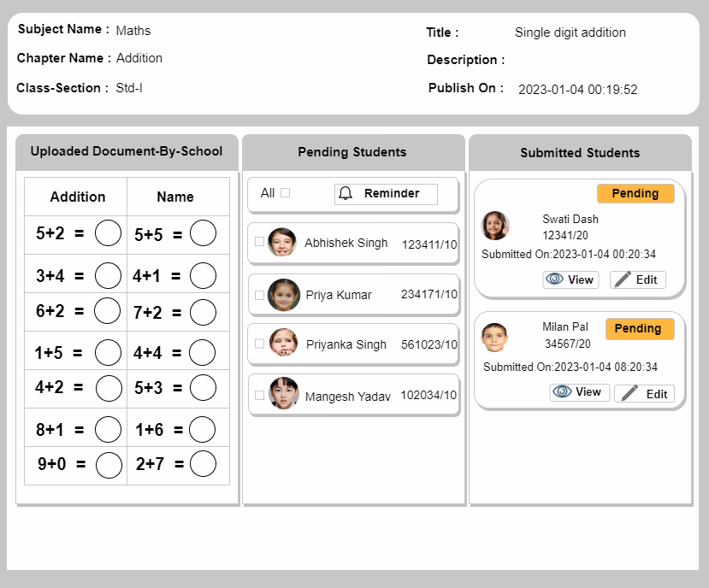Click Priya Kumar's profile photo
The width and height of the screenshot is (709, 588).
(284, 295)
